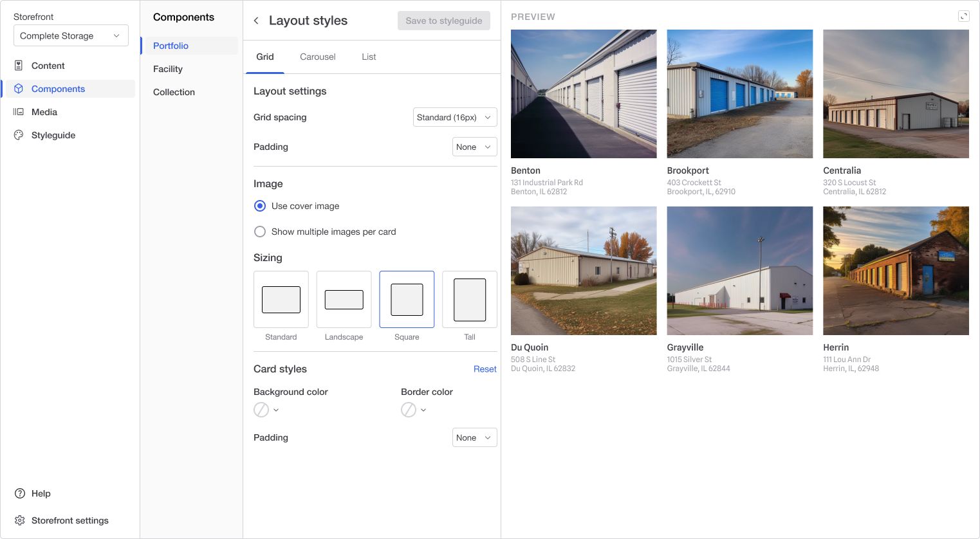Image resolution: width=980 pixels, height=539 pixels.
Task: Open Storefront settings
Action: [70, 520]
